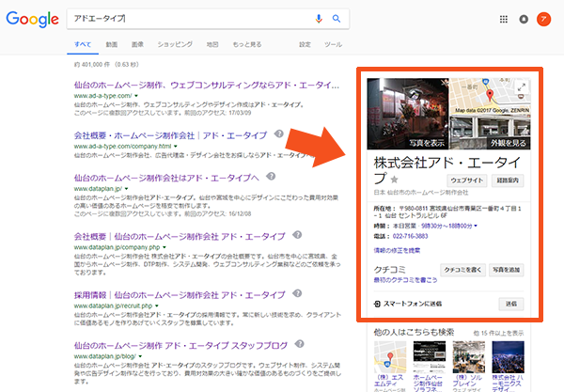Screen dimensions: 564x392
Task: Open 最初のクチコミを書こう link
Action: 405,280
